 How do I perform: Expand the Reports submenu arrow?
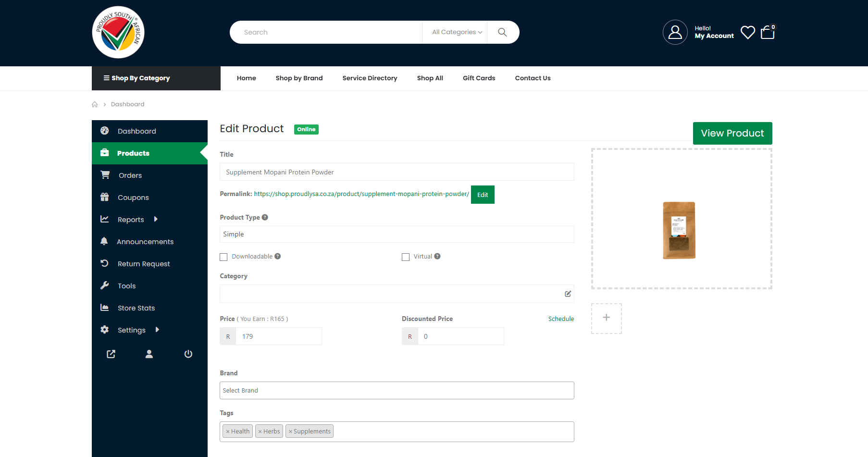point(156,219)
